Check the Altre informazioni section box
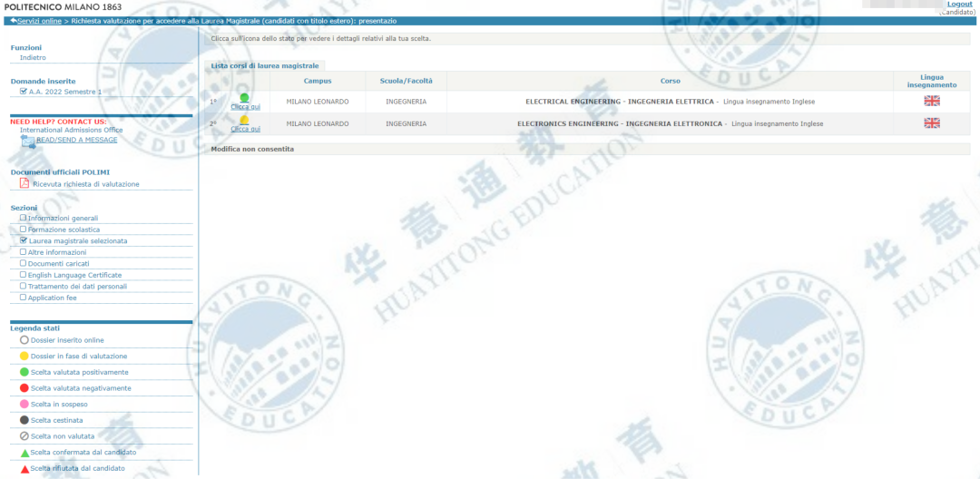This screenshot has height=479, width=980. 23,251
